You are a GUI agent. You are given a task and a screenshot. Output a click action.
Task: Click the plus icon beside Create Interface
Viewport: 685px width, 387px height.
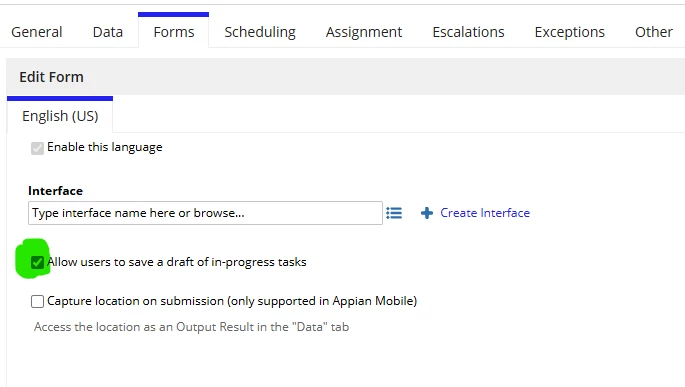point(427,213)
